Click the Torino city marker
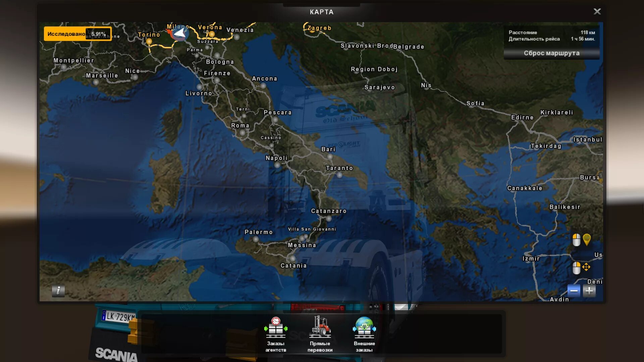644x362 pixels. point(149,41)
